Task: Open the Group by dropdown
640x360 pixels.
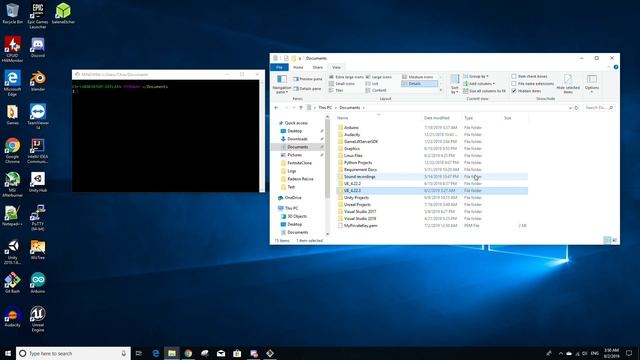Action: coord(476,76)
